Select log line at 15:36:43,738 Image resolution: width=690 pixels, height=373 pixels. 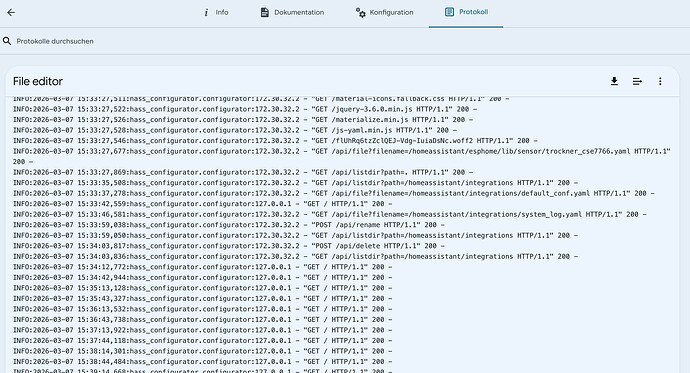click(x=202, y=320)
